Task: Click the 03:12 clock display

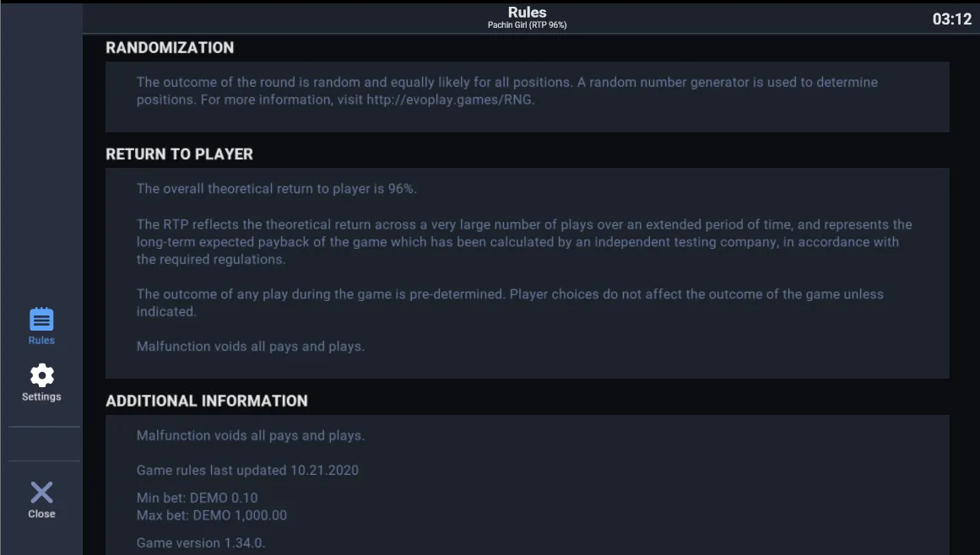Action: (952, 19)
